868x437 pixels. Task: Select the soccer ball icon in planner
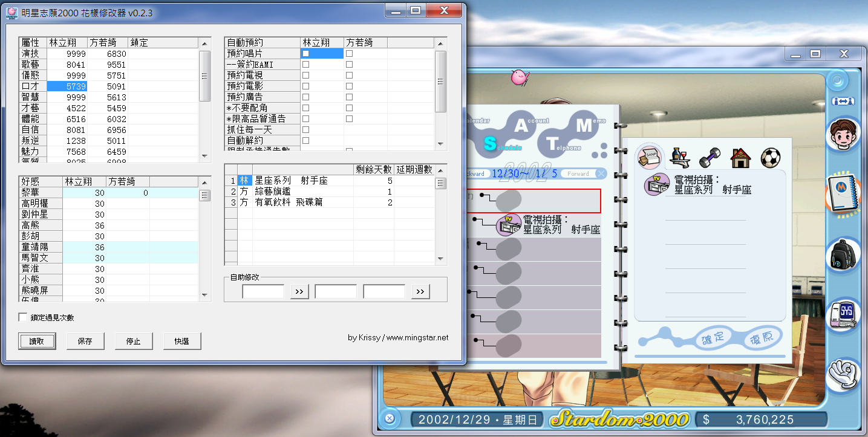click(x=771, y=158)
